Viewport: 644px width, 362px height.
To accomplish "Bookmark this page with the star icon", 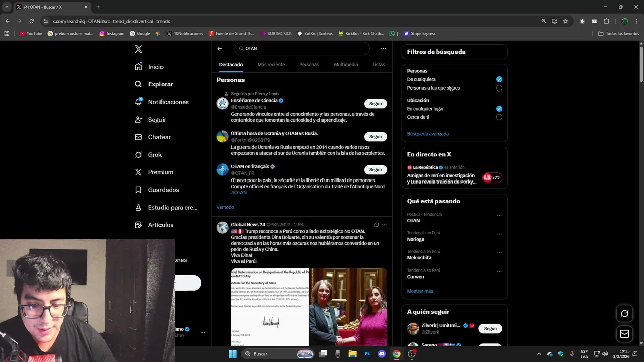I will (566, 21).
